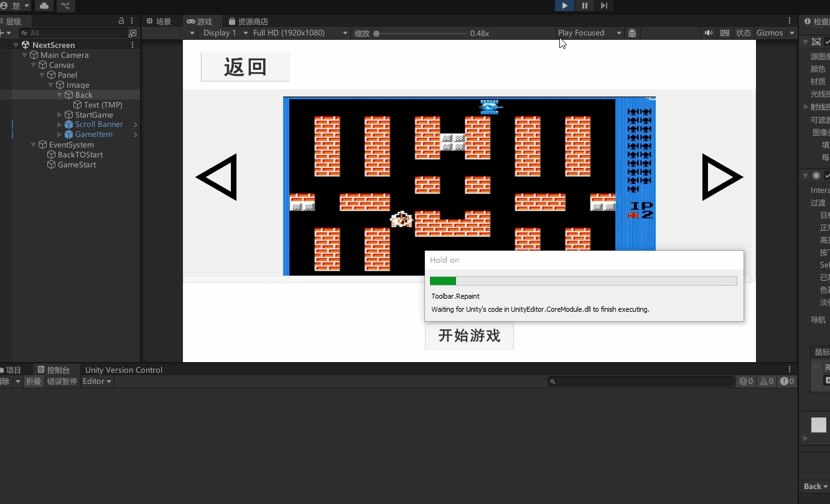Mute audio with the speaker icon
The image size is (830, 504).
[x=709, y=33]
